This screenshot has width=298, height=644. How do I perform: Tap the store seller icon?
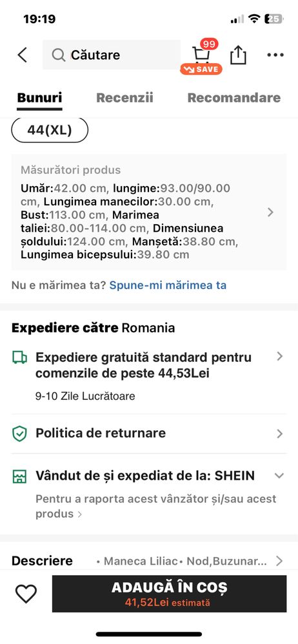(x=19, y=477)
